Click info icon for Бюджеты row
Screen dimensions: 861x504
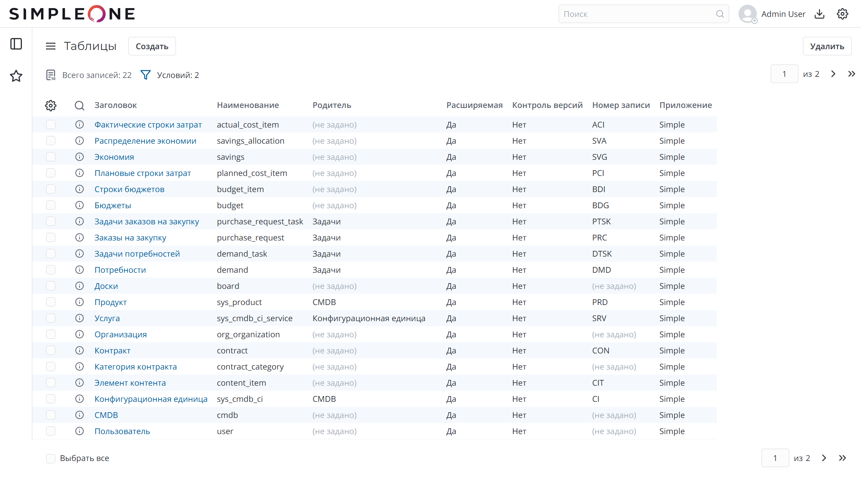(x=80, y=205)
